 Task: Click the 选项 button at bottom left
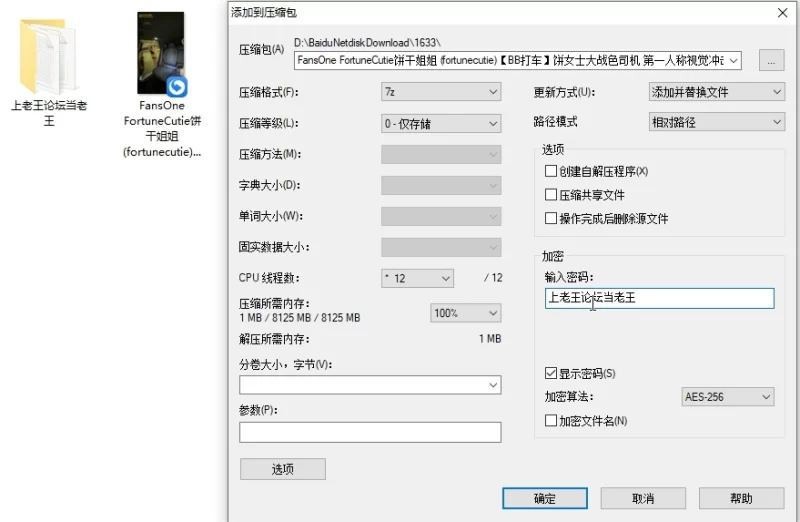(x=283, y=469)
